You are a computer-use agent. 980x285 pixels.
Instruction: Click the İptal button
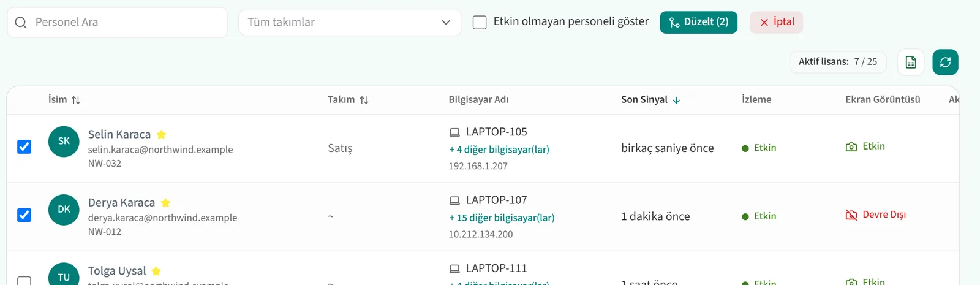point(776,22)
